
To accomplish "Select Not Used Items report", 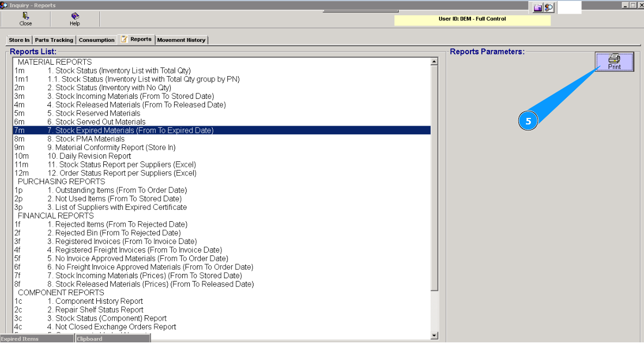I will (x=222, y=199).
